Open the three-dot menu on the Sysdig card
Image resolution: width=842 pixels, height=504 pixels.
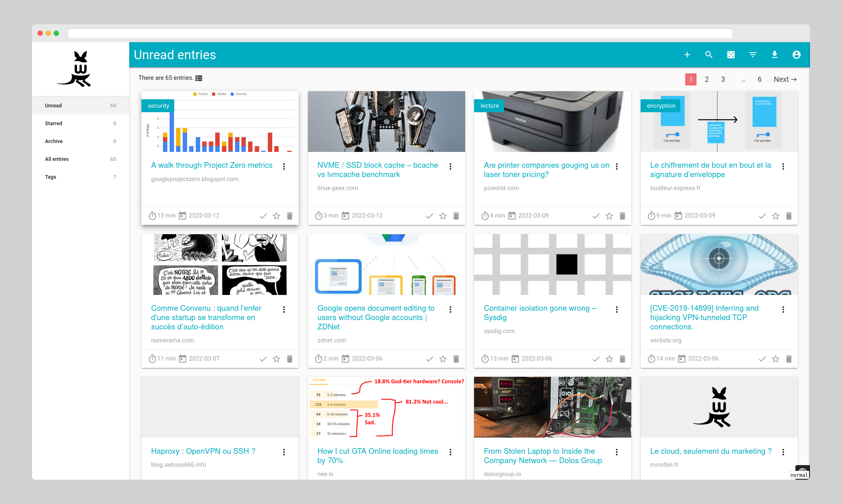click(x=617, y=310)
